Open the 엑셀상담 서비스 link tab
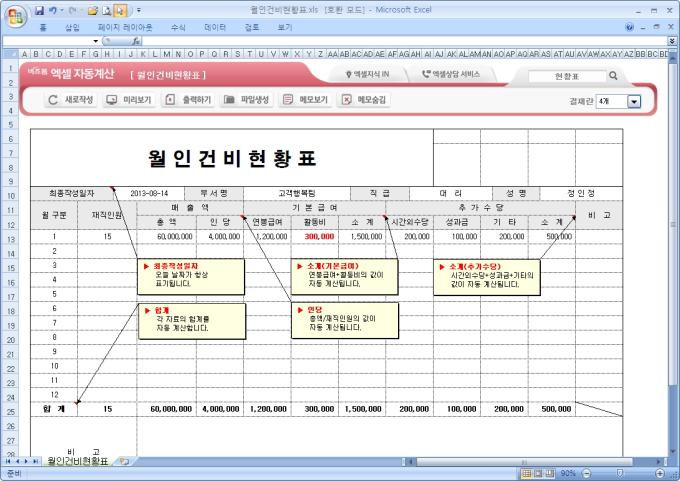 tap(451, 75)
